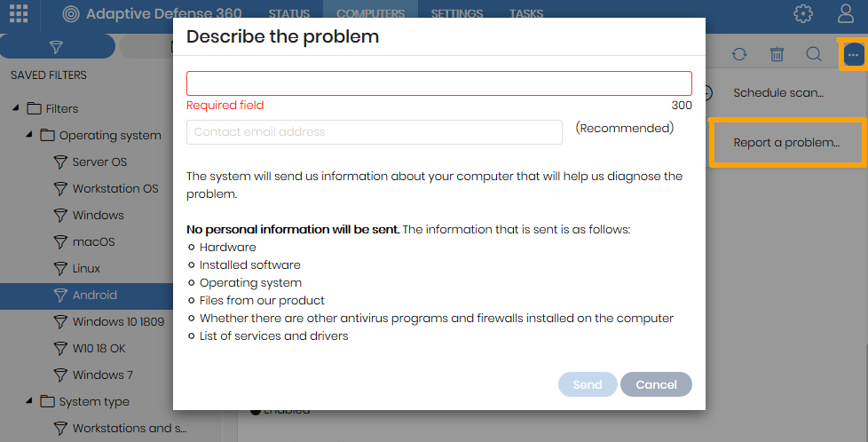Click the trash delete icon

pyautogui.click(x=777, y=54)
